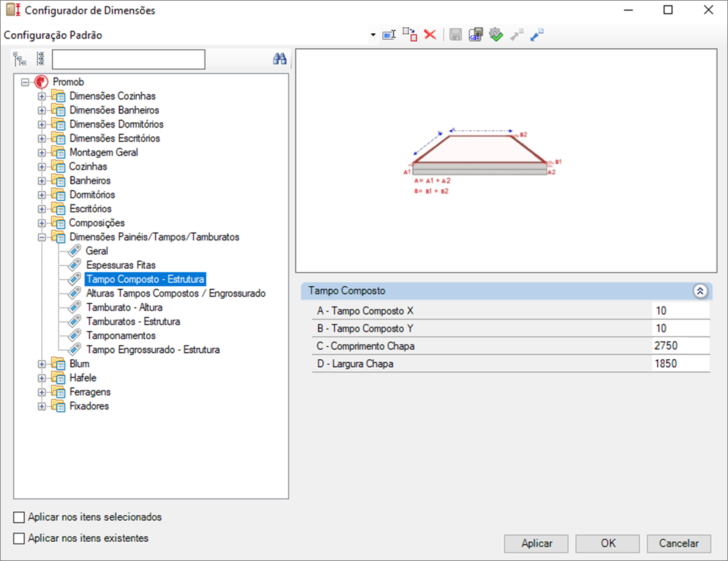Collapse the Dimensões Painéis/Tampos/Tamburatos node
728x561 pixels.
coord(42,237)
